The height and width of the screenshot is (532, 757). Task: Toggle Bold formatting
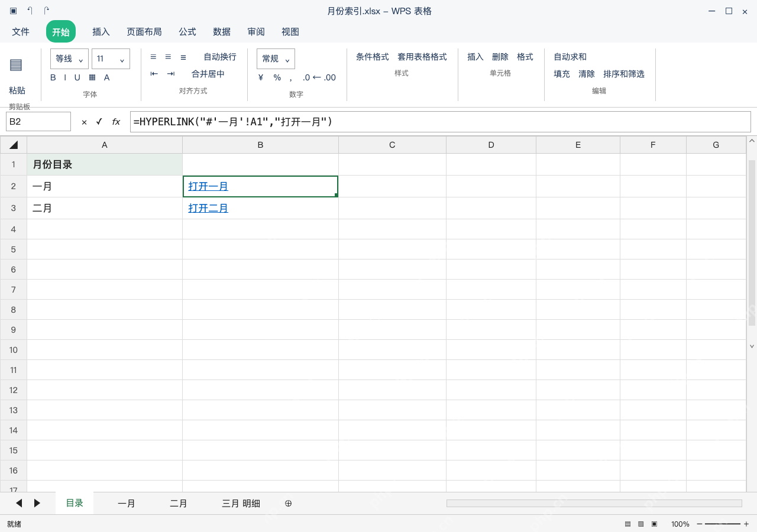pyautogui.click(x=53, y=77)
